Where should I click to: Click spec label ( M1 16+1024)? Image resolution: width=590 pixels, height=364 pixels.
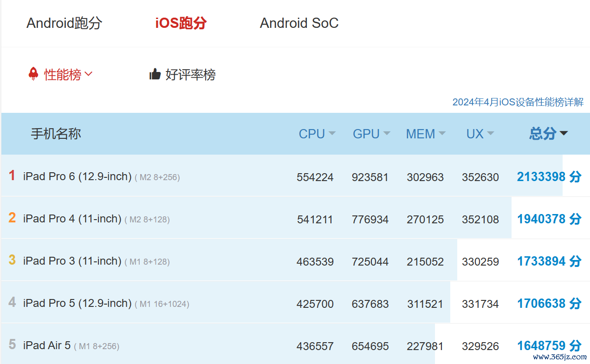[162, 304]
